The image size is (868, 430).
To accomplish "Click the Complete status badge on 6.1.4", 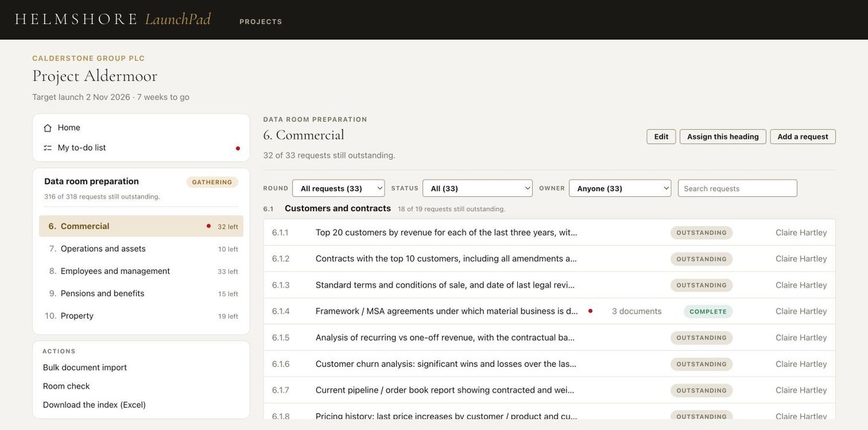I will (x=708, y=311).
